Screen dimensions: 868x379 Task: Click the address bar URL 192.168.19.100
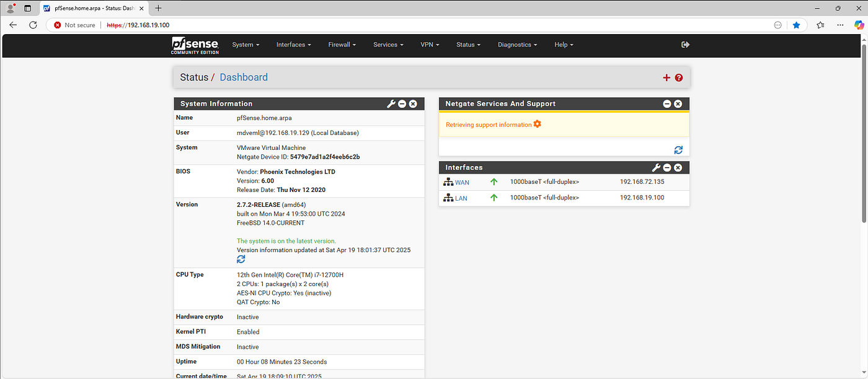tap(138, 25)
